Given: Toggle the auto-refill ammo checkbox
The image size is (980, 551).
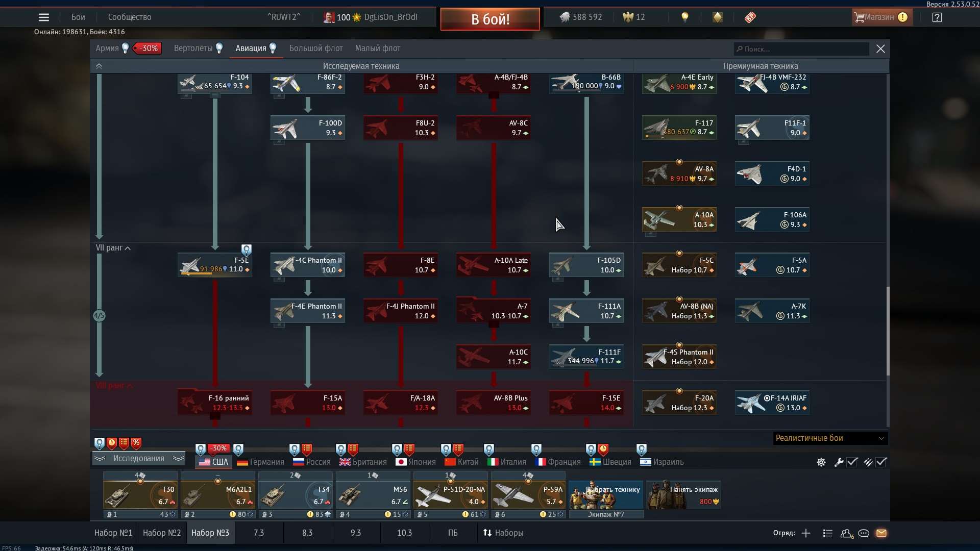Looking at the screenshot, I should [x=881, y=462].
